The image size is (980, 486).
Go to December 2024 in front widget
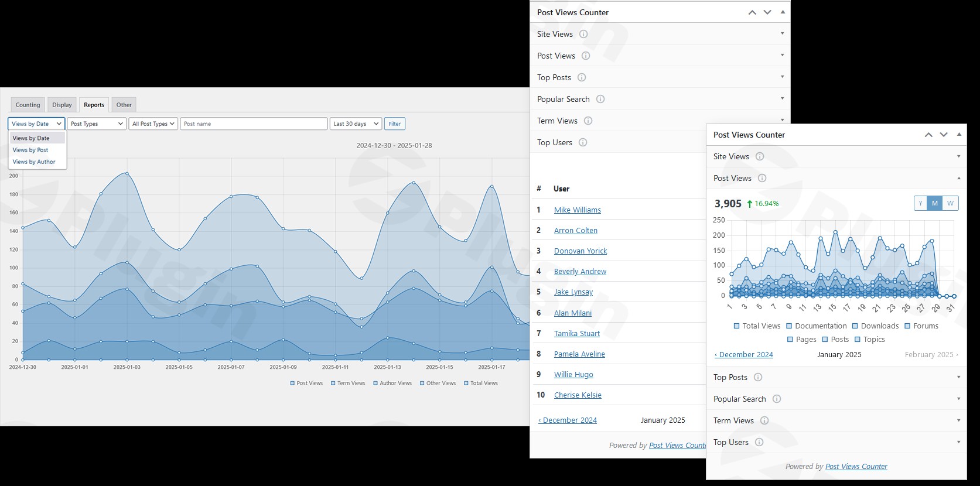click(x=743, y=355)
